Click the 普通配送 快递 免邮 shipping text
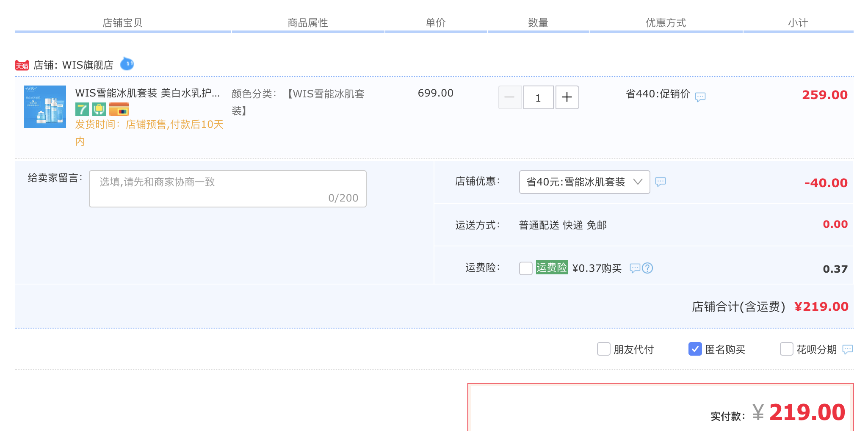Screen dimensions: 868x431 (563, 225)
